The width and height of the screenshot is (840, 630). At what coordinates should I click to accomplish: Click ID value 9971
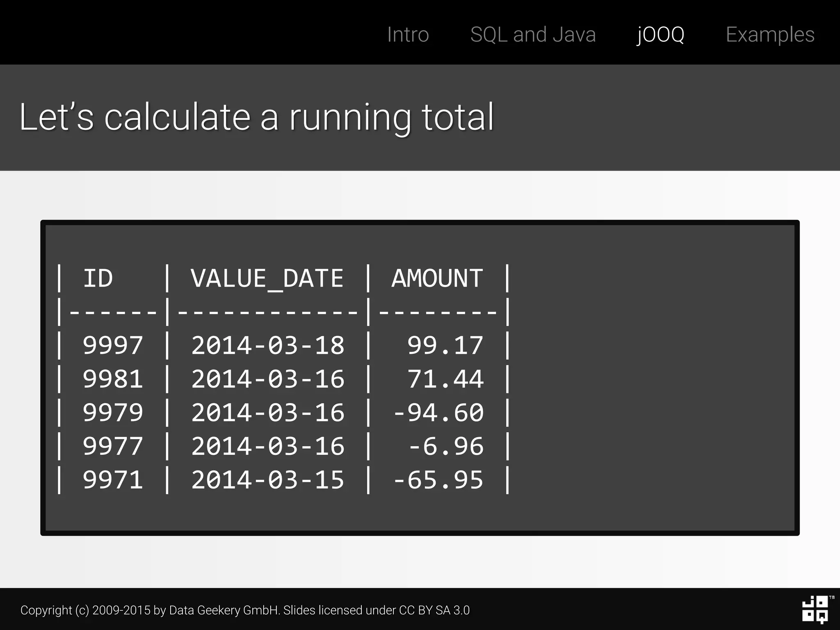click(113, 480)
